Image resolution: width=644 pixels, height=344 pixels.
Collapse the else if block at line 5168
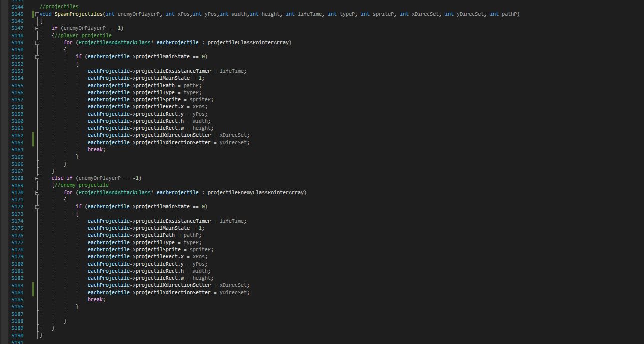point(37,178)
